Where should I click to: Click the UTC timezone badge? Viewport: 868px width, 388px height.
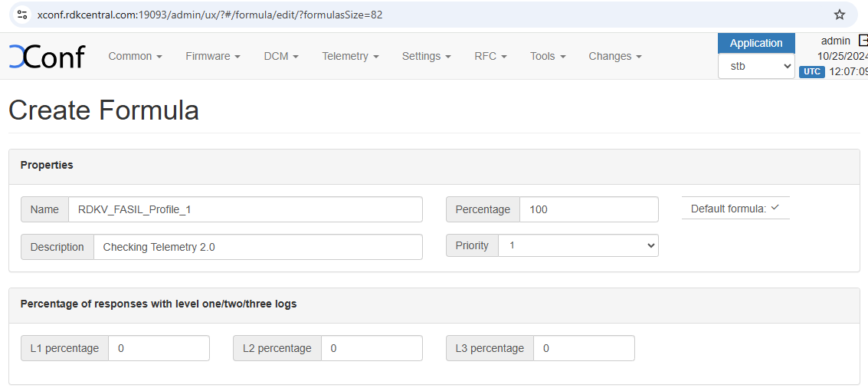[811, 71]
